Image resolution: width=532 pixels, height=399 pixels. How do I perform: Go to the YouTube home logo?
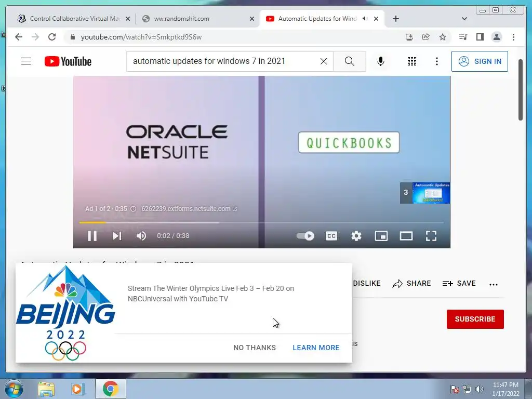pos(68,61)
